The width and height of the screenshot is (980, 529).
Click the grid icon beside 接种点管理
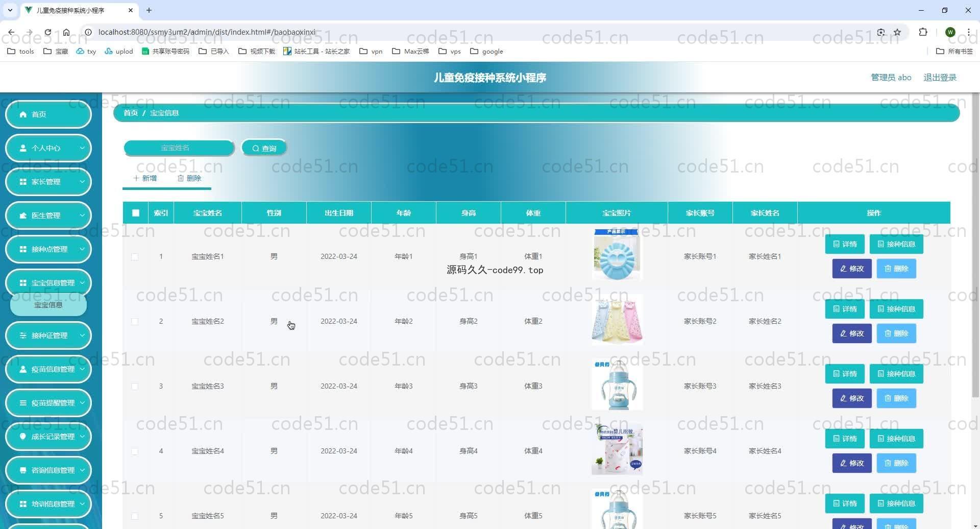(x=23, y=249)
